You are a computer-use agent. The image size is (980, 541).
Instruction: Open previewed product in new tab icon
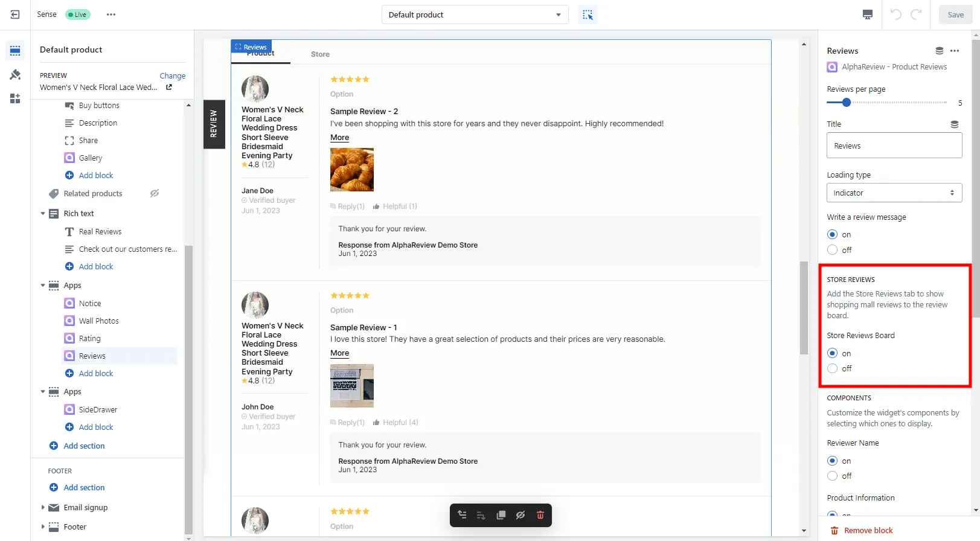coord(169,88)
